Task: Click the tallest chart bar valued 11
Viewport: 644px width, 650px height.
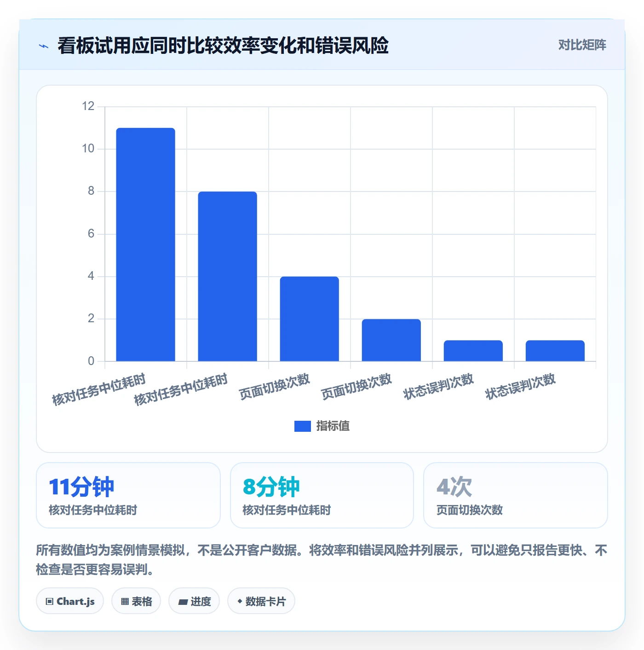Action: click(x=146, y=244)
